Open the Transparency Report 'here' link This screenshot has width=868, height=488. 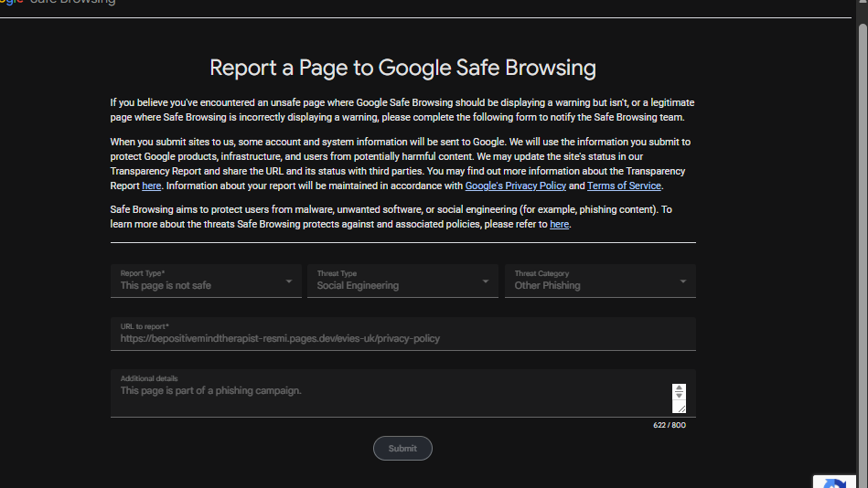click(151, 186)
